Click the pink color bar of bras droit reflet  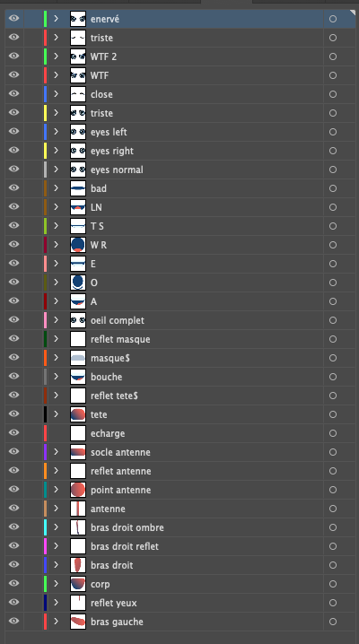pyautogui.click(x=45, y=546)
